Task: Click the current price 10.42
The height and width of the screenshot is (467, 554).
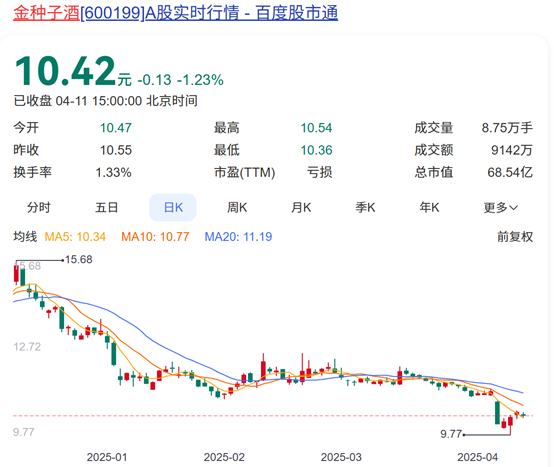Action: [x=65, y=71]
